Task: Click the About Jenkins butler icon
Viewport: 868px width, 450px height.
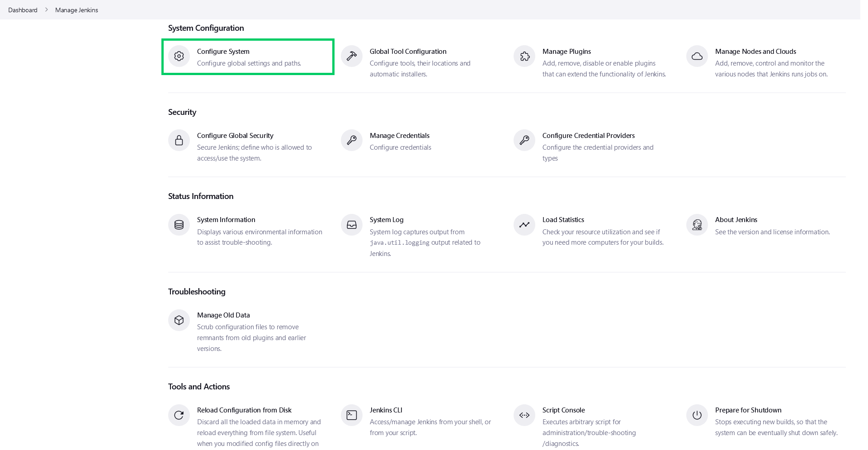Action: tap(697, 225)
